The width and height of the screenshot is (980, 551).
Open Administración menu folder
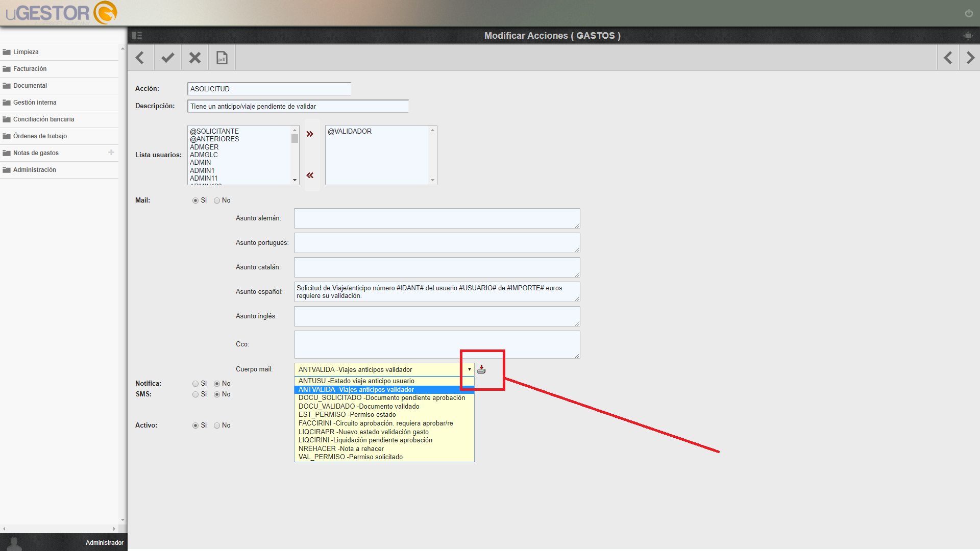click(x=59, y=170)
